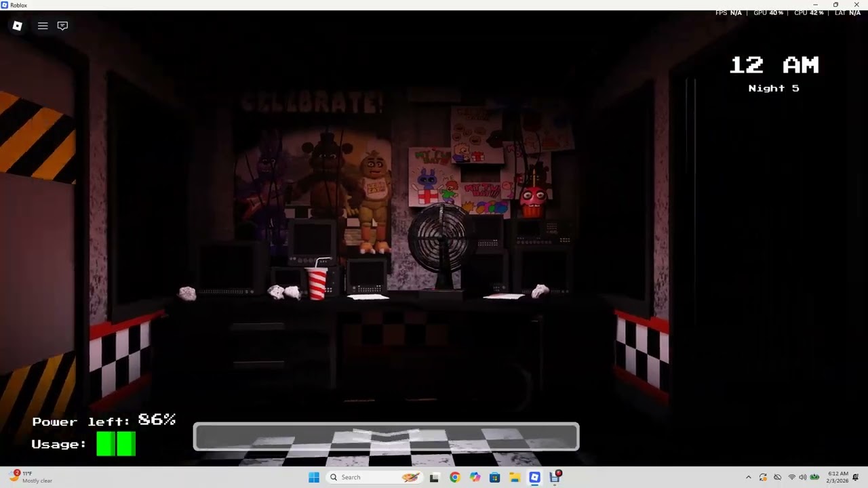
Task: Open Task View on the taskbar
Action: coord(434,477)
